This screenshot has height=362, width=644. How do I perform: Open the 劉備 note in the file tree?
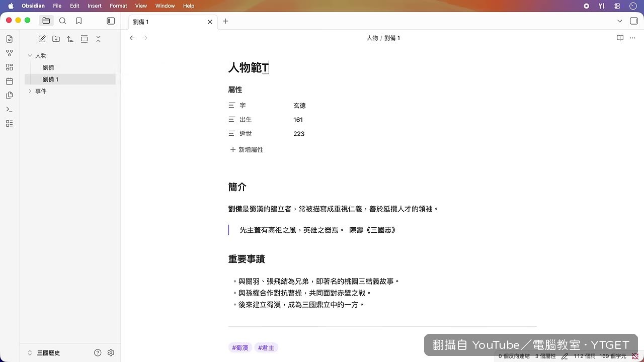(x=48, y=67)
